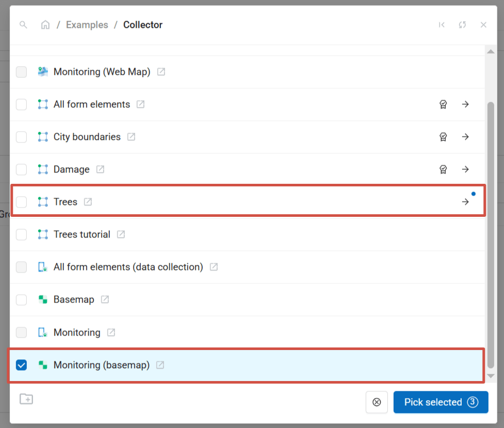The width and height of the screenshot is (504, 428).
Task: Go to home root folder icon
Action: point(46,25)
